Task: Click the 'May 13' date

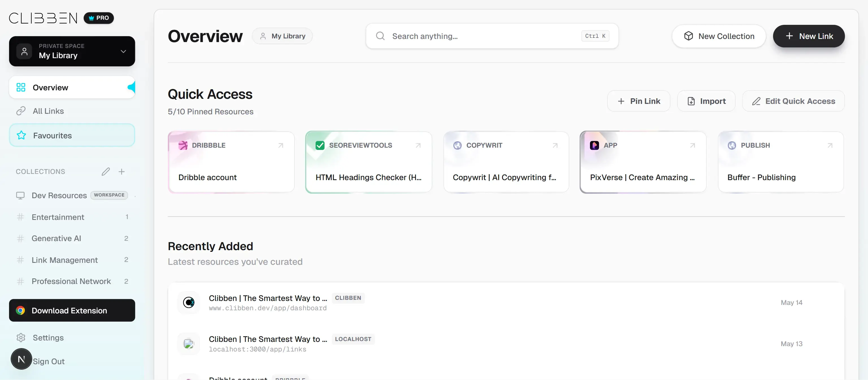Action: point(791,344)
